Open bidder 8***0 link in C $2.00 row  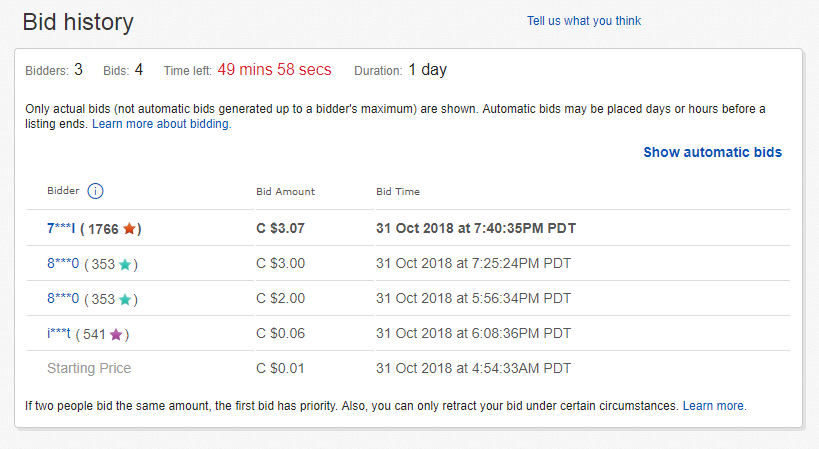(63, 298)
